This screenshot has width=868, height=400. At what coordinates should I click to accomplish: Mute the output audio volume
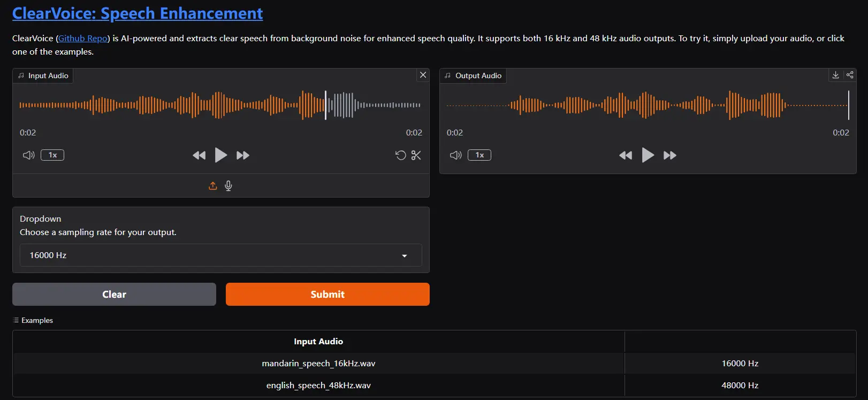(x=455, y=155)
